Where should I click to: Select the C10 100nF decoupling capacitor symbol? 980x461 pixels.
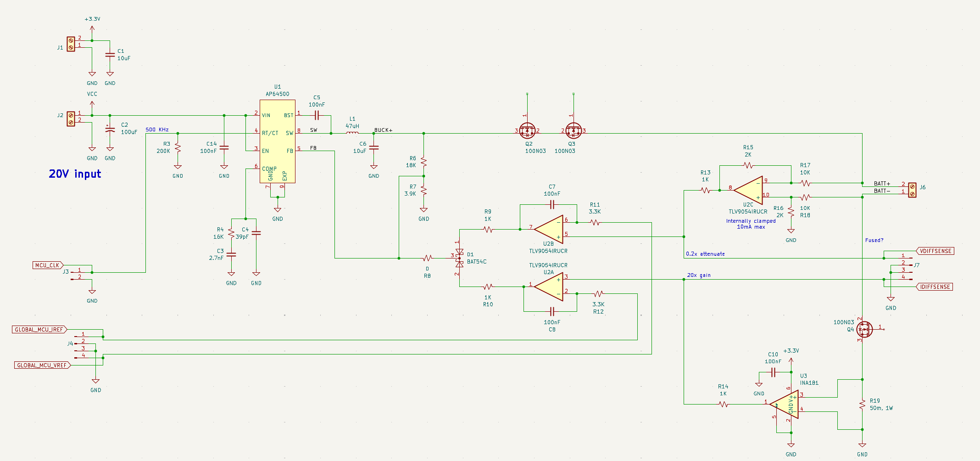(773, 372)
